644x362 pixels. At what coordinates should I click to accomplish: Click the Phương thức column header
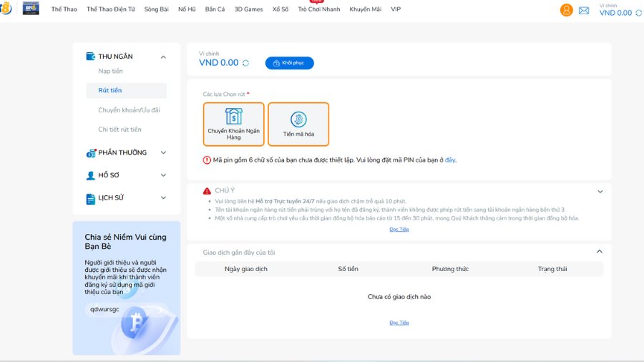pyautogui.click(x=450, y=269)
